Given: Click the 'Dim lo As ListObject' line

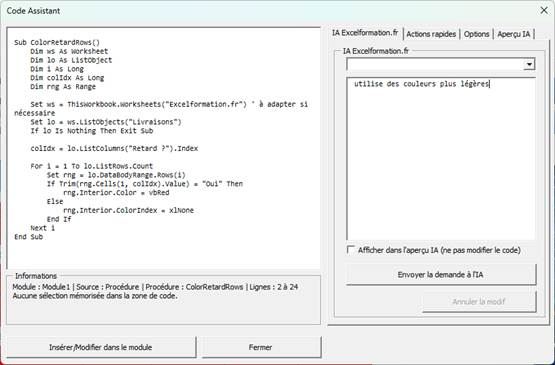Looking at the screenshot, I should [71, 60].
